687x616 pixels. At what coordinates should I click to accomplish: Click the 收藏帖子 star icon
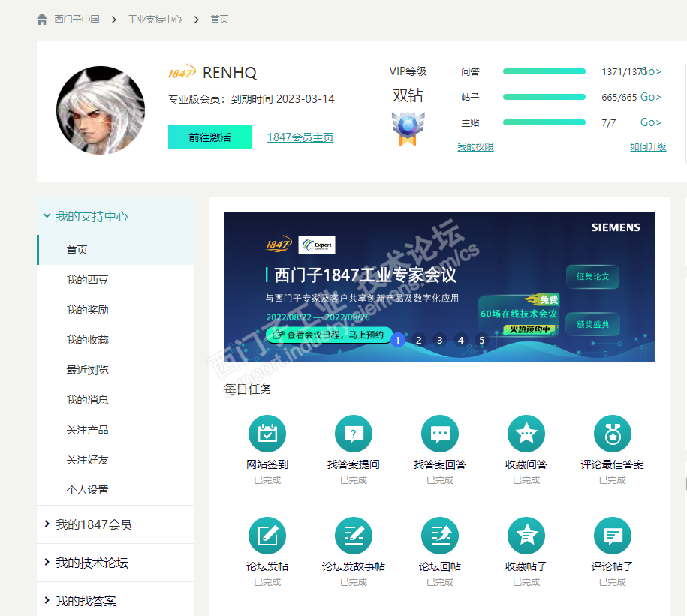[526, 536]
